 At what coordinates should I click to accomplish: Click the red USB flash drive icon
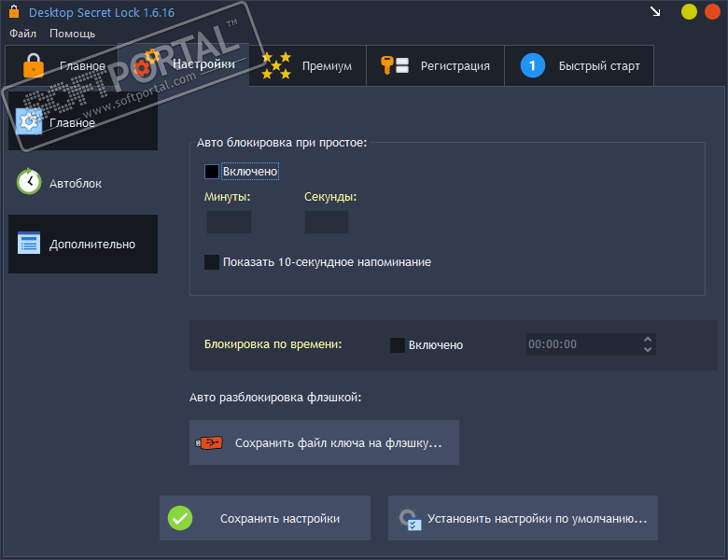point(209,443)
